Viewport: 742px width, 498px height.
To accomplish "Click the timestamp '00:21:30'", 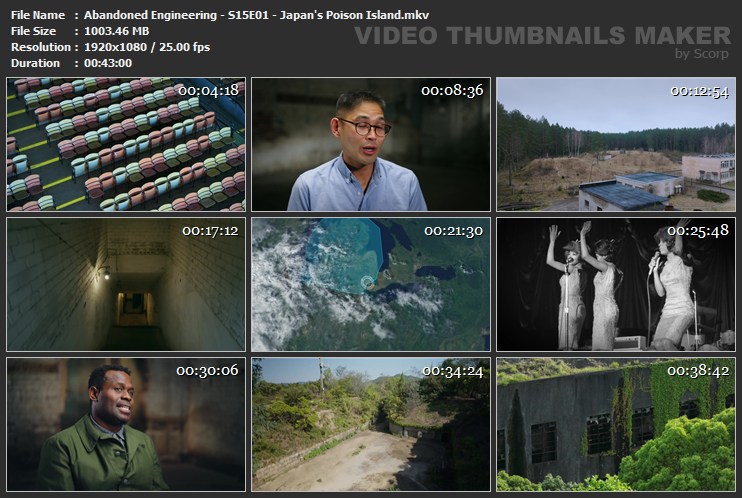I will point(453,231).
